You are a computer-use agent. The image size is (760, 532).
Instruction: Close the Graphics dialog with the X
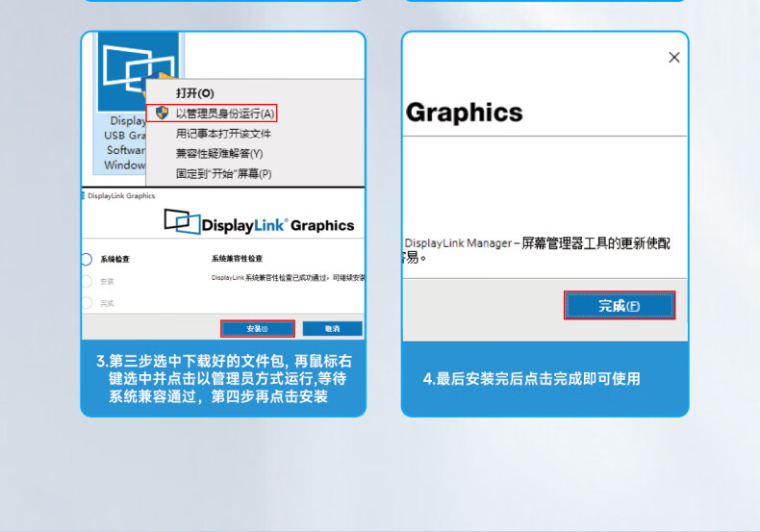pos(673,58)
